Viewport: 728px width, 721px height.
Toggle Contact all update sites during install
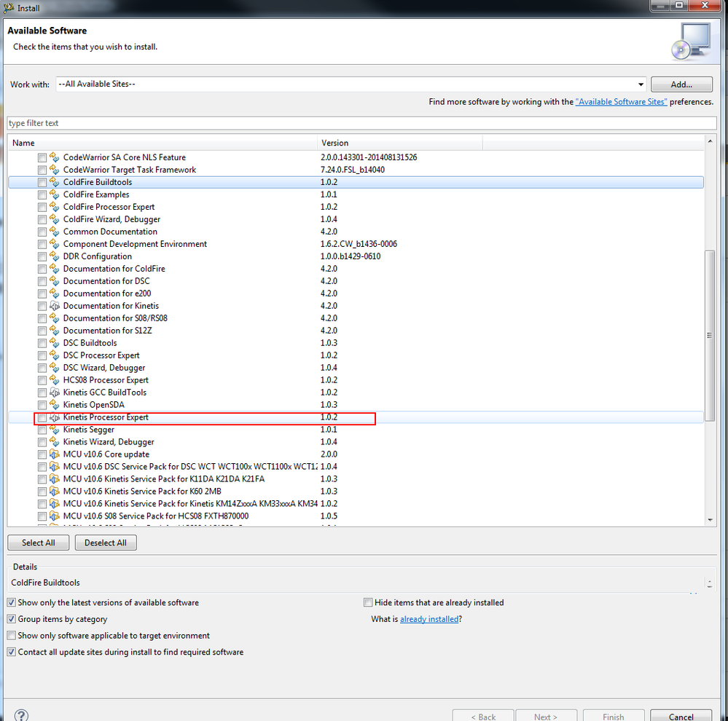[12, 652]
